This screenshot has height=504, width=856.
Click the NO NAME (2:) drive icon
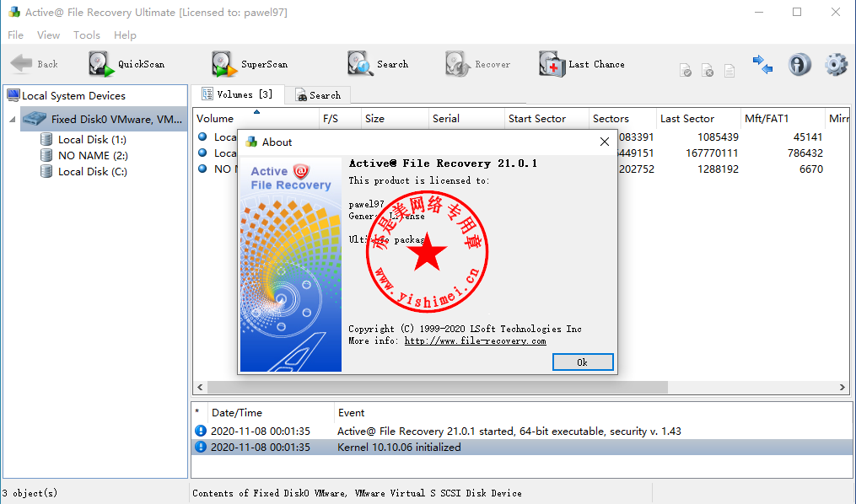pos(46,155)
